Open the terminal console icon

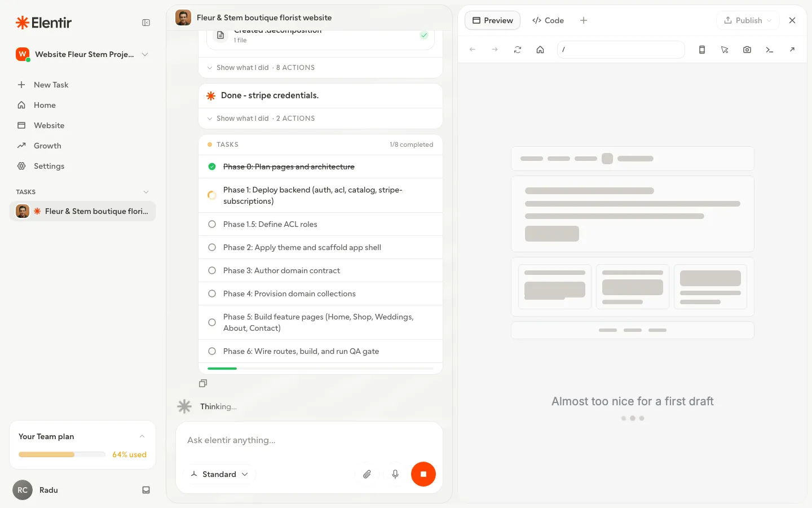coord(770,50)
